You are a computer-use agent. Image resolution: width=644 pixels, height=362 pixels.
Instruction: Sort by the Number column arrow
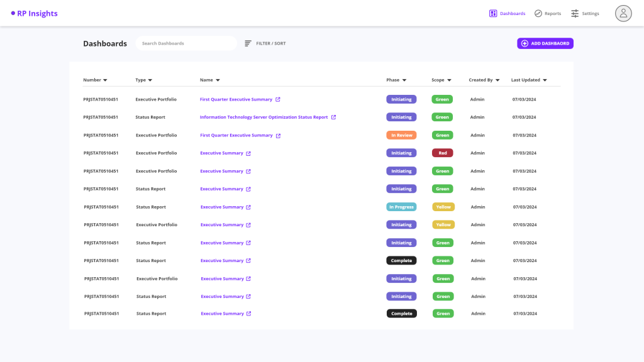click(105, 80)
